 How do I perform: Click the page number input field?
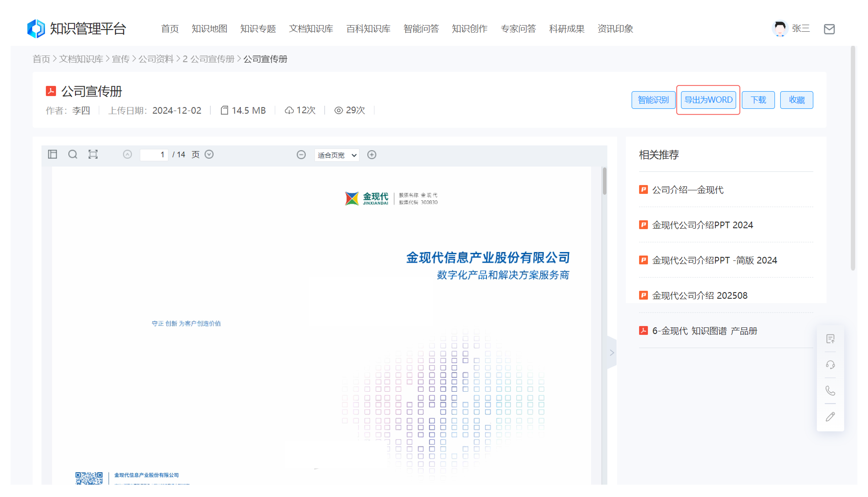[154, 155]
